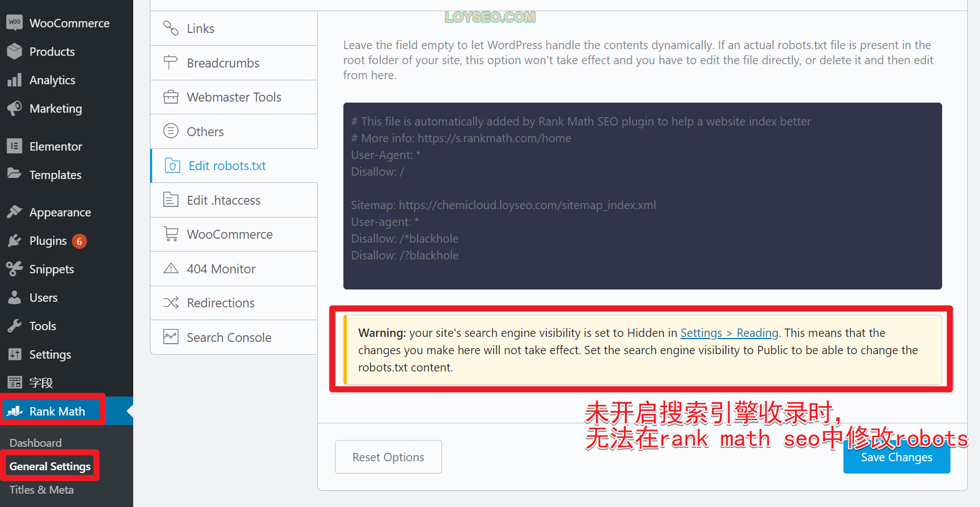Open General Settings submenu item
Screen dimensions: 980x507
click(50, 466)
